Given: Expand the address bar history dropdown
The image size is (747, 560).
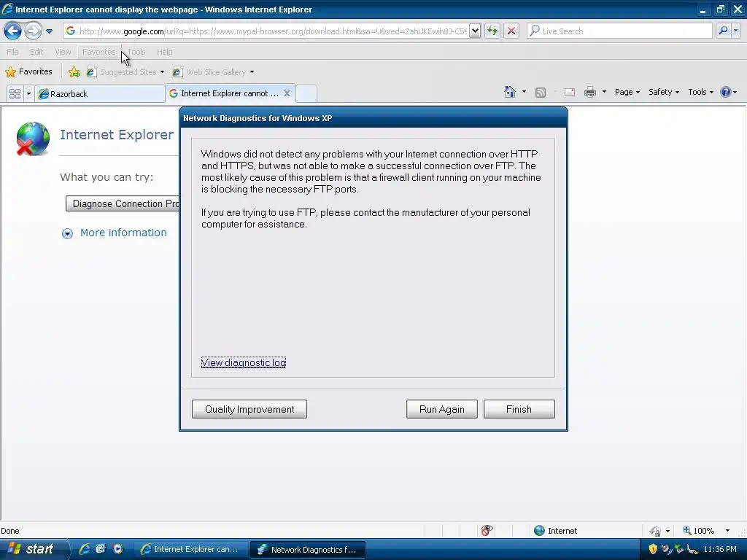Looking at the screenshot, I should 475,31.
